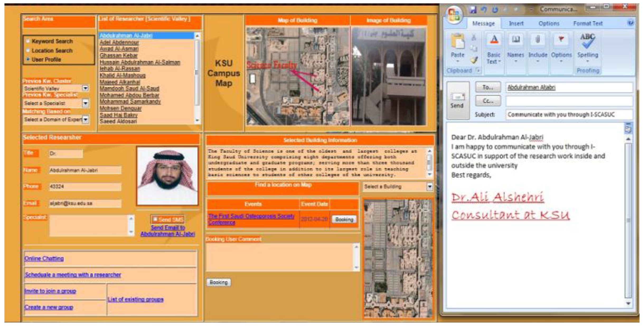Expand the Spelling dropdown arrow
This screenshot has width=644, height=326.
tap(587, 61)
